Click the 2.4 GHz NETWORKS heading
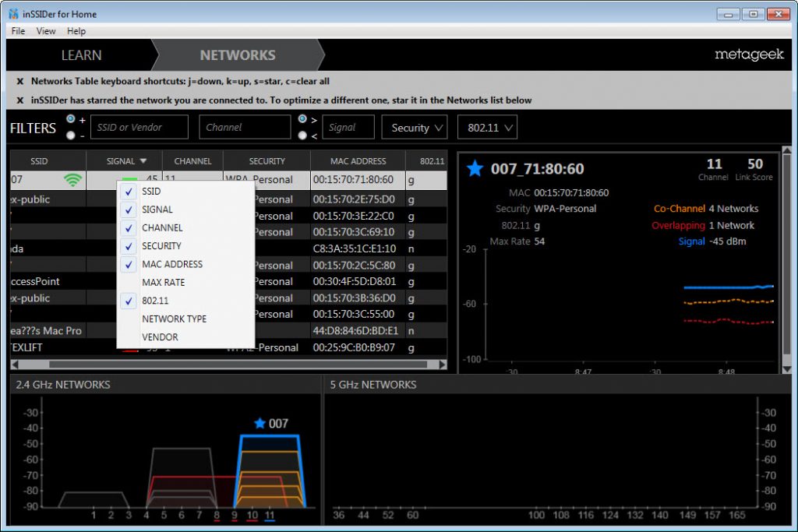This screenshot has width=798, height=532. [62, 385]
